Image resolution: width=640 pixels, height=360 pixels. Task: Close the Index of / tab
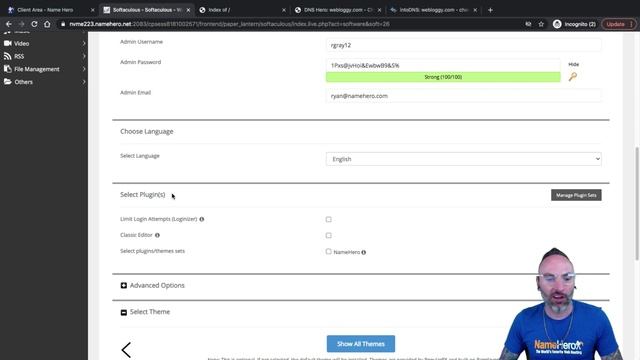point(284,10)
